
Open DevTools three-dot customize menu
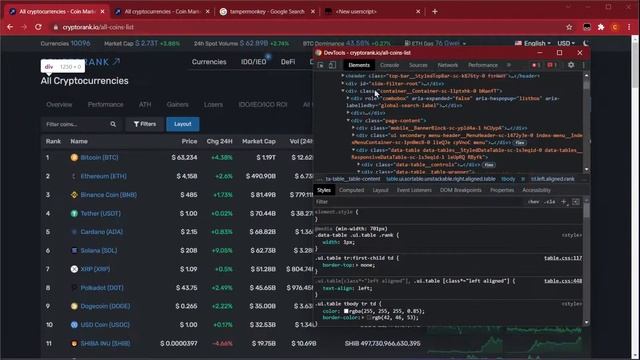(x=584, y=65)
